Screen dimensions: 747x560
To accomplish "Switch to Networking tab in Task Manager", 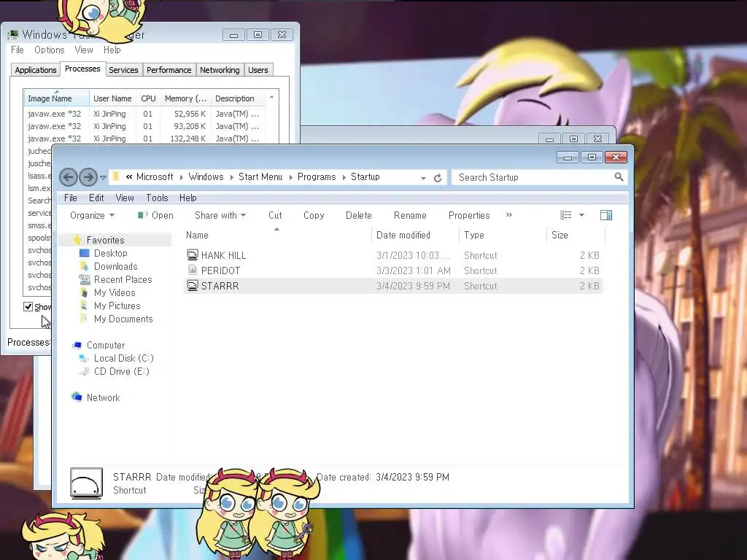I will point(220,70).
